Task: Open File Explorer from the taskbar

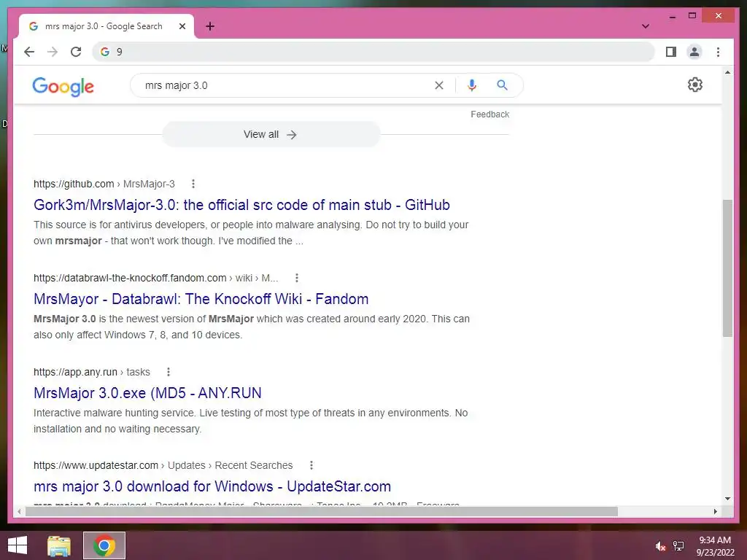Action: click(x=59, y=545)
